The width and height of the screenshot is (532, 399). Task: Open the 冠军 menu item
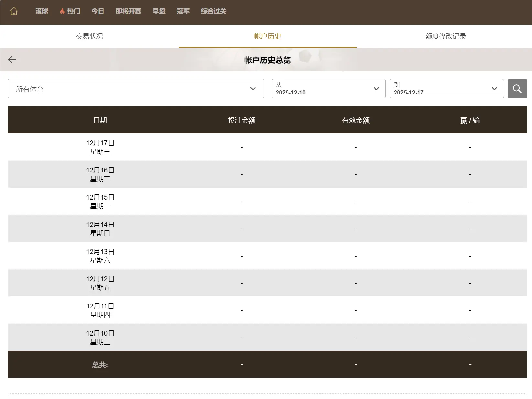coord(183,11)
